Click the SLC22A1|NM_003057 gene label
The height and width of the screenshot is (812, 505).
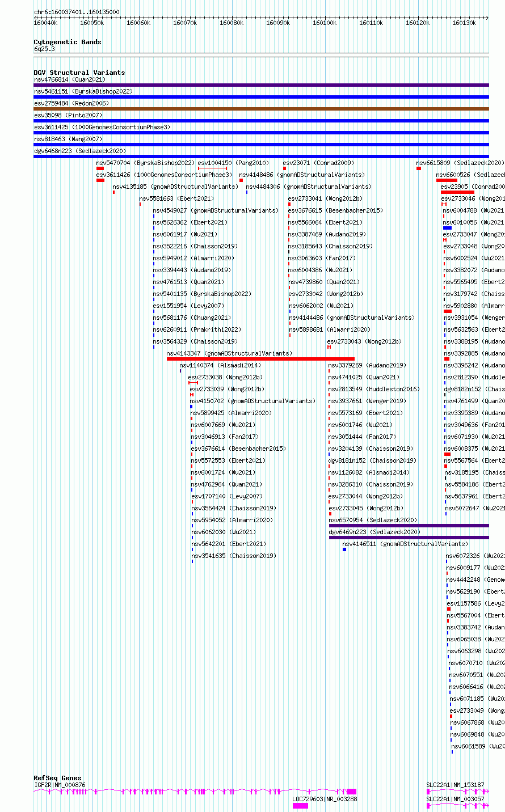pyautogui.click(x=455, y=799)
